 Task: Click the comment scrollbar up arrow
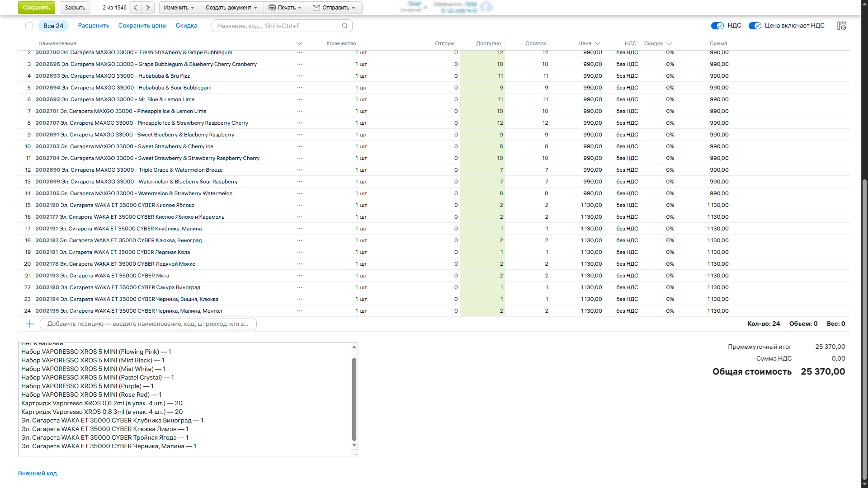(x=354, y=347)
